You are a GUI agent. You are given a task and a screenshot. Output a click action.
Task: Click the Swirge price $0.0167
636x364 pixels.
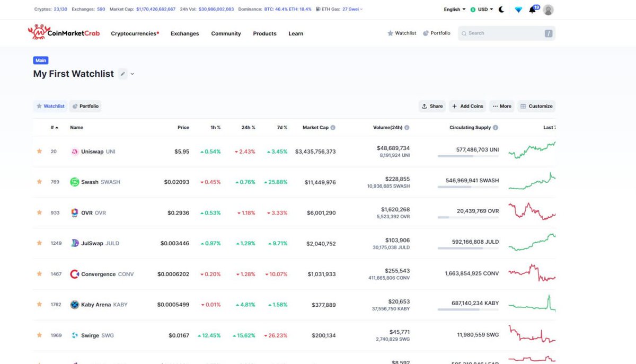179,335
